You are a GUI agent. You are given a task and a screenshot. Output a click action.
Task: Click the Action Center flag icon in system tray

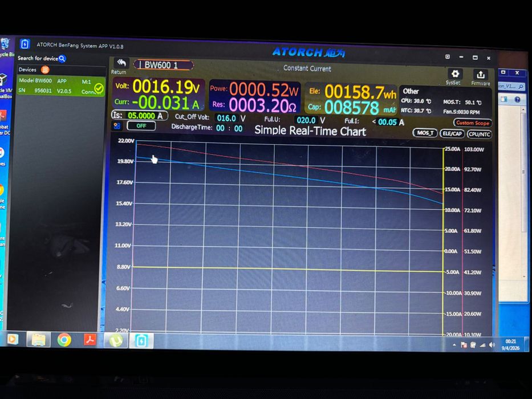(464, 345)
